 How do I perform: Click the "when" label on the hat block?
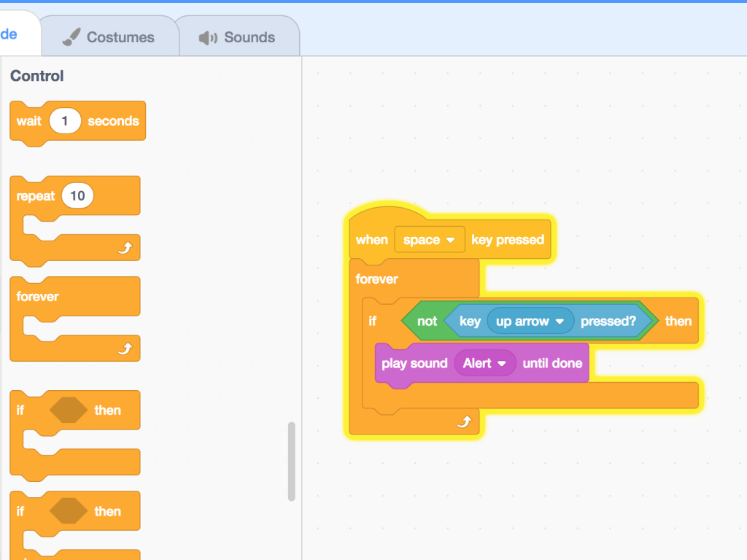click(x=372, y=239)
